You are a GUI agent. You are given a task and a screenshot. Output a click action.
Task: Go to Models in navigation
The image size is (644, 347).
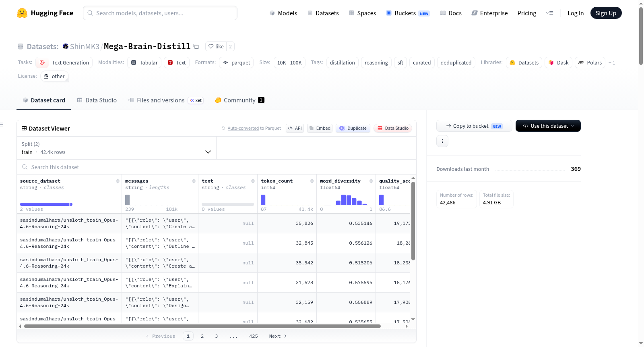point(283,13)
